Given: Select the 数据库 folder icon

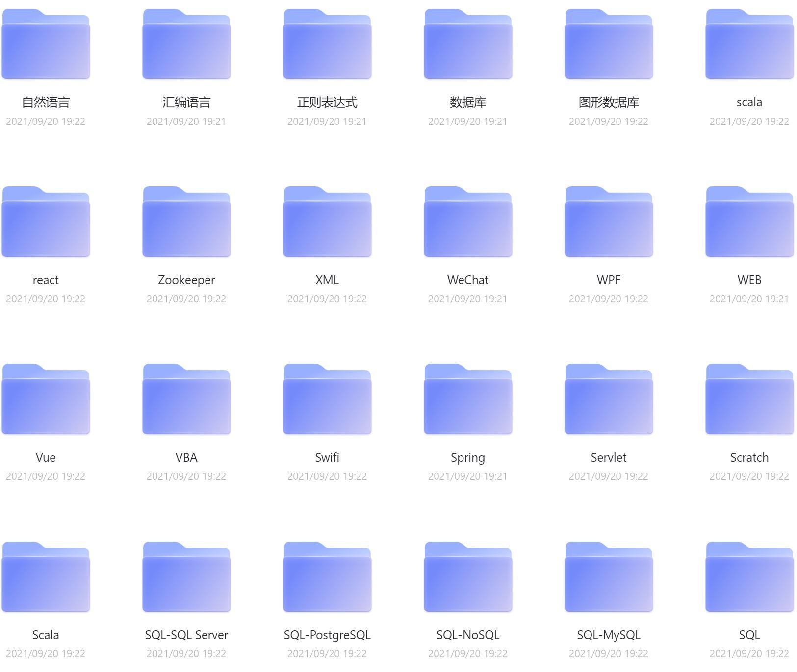Looking at the screenshot, I should 468,44.
